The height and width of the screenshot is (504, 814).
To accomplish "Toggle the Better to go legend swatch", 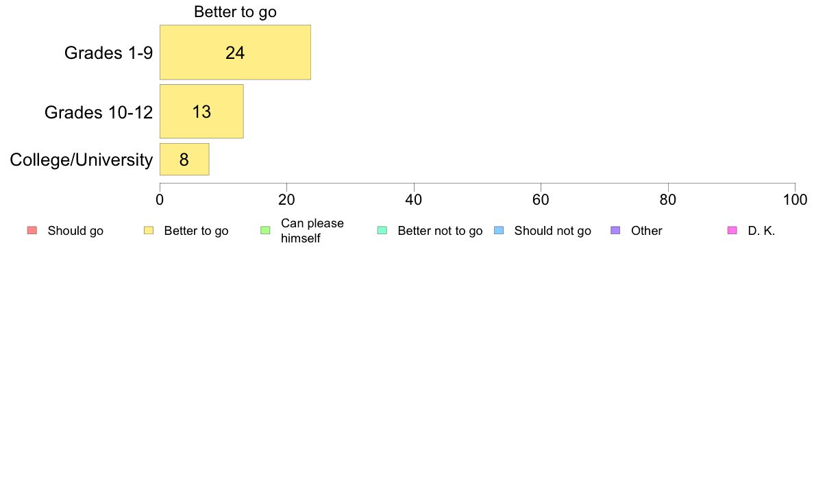I will click(x=149, y=231).
